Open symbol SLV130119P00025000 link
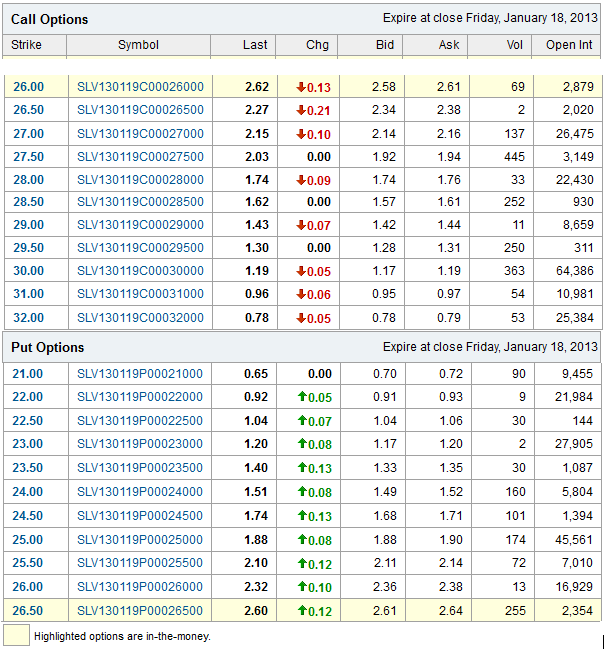Screen dimensions: 604x651 point(140,540)
